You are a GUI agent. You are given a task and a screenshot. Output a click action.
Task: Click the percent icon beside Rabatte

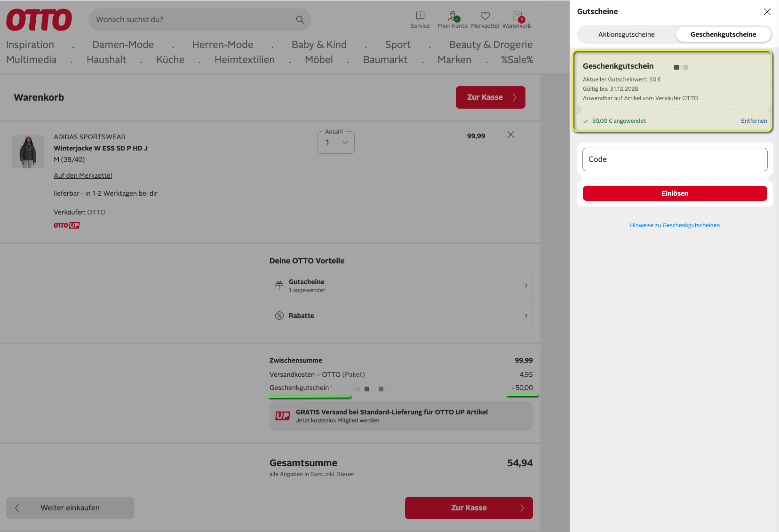tap(279, 316)
